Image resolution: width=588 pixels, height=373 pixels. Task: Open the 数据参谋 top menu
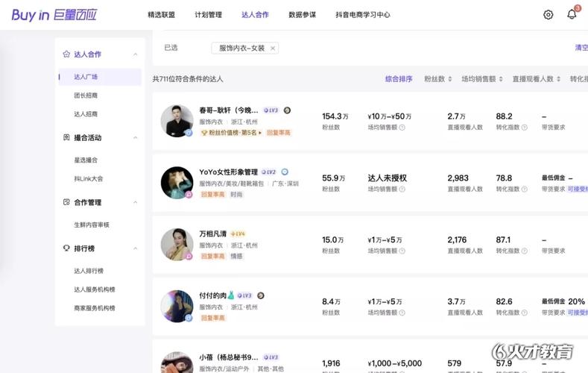(303, 15)
